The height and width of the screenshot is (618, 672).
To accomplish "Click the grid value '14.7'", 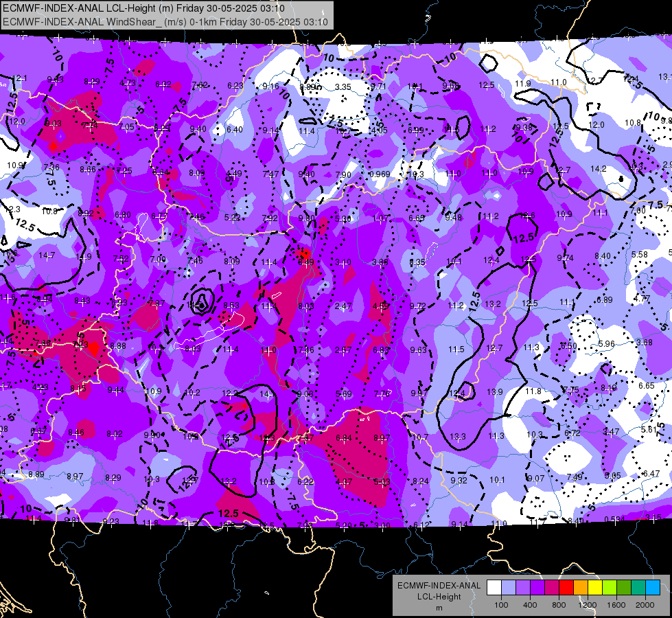I will [x=46, y=255].
